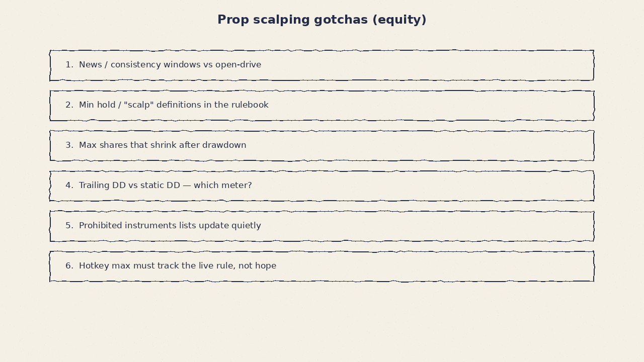
Task: Click the word "open-drive" in item 1
Action: tap(239, 65)
